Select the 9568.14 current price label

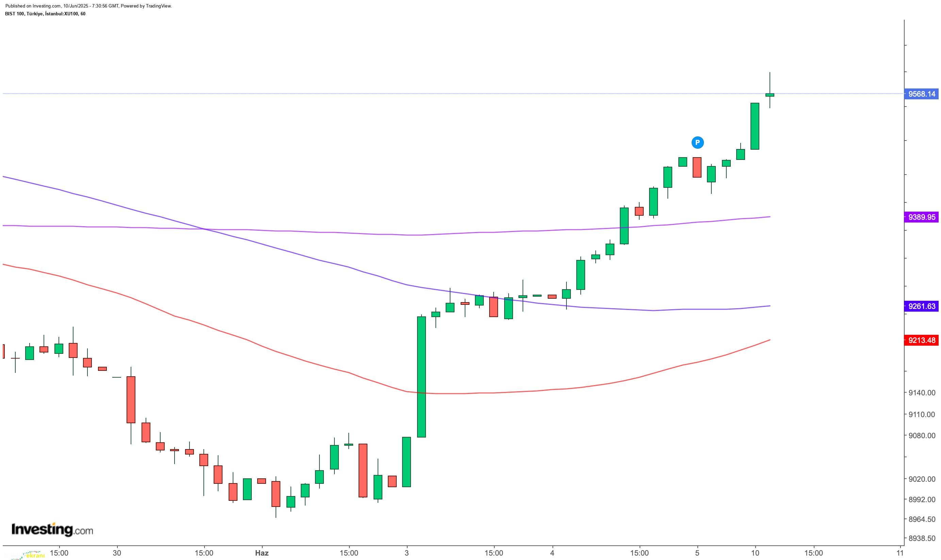coord(922,94)
